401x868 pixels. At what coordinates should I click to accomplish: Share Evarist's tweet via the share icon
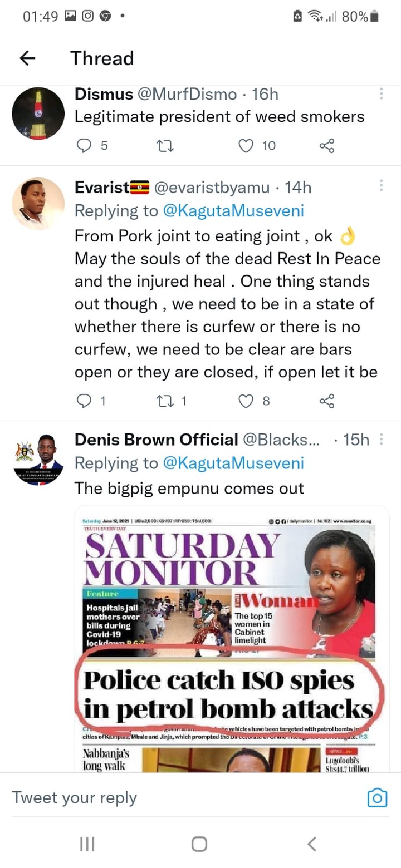[x=327, y=401]
